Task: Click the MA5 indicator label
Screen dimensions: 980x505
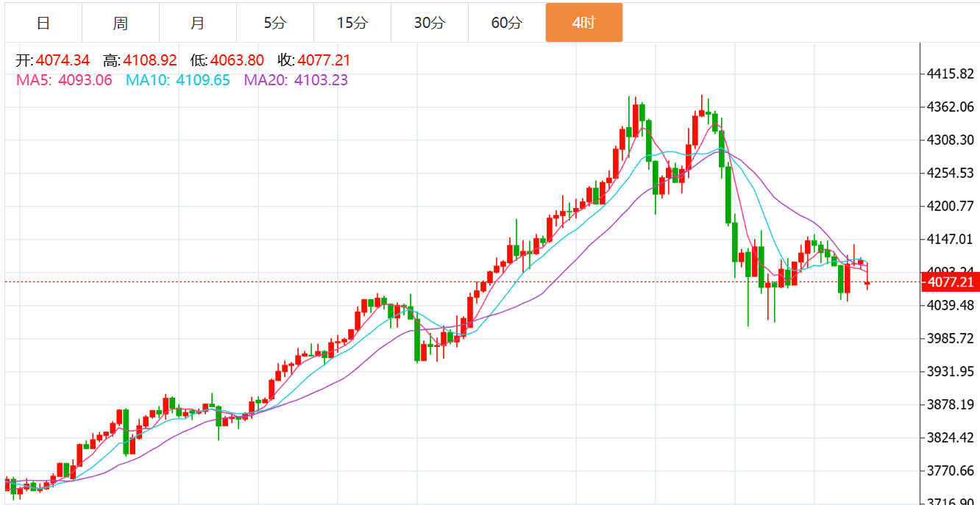Action: [64, 80]
